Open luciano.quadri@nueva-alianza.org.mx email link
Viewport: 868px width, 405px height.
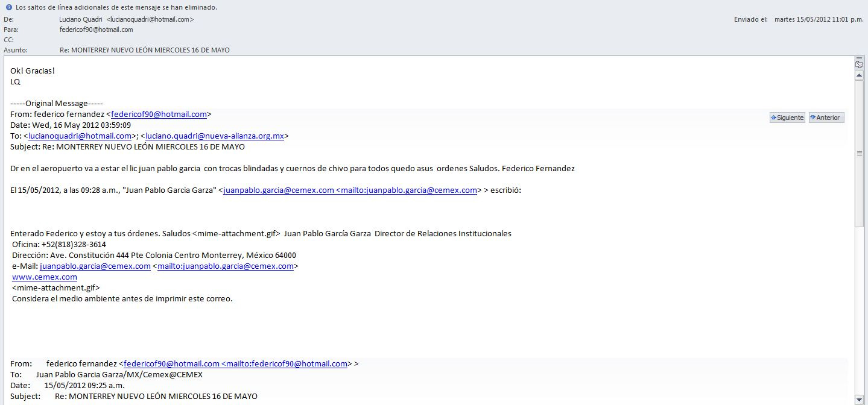coord(215,136)
